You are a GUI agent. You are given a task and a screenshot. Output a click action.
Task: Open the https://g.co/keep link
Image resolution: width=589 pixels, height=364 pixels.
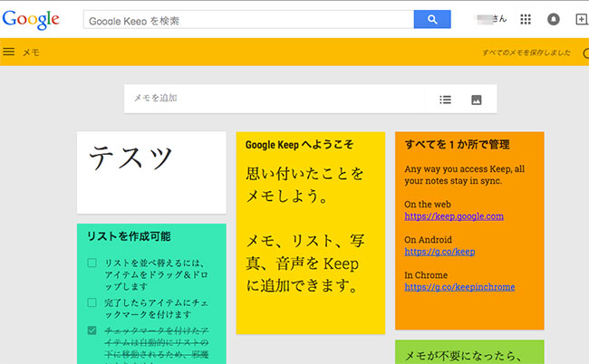pos(439,252)
